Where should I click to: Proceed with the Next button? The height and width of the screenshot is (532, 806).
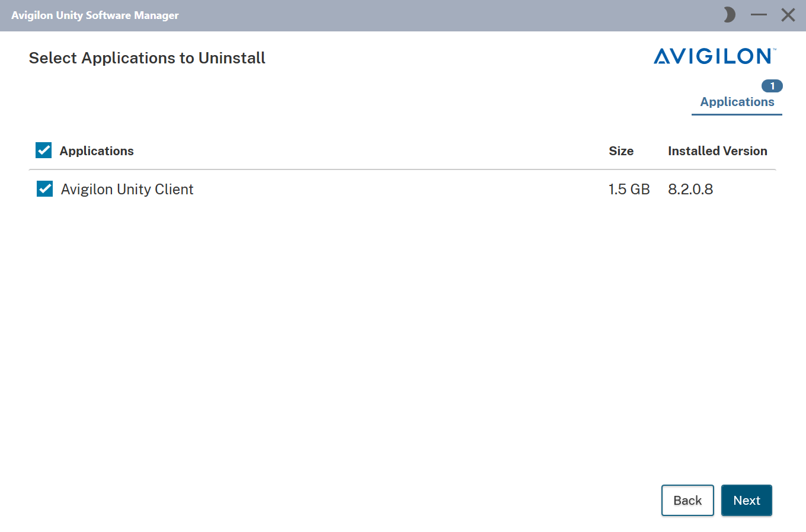[747, 501]
